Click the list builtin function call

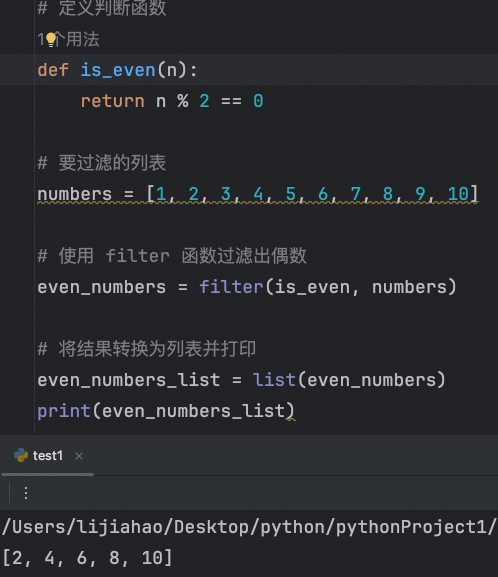tap(274, 380)
